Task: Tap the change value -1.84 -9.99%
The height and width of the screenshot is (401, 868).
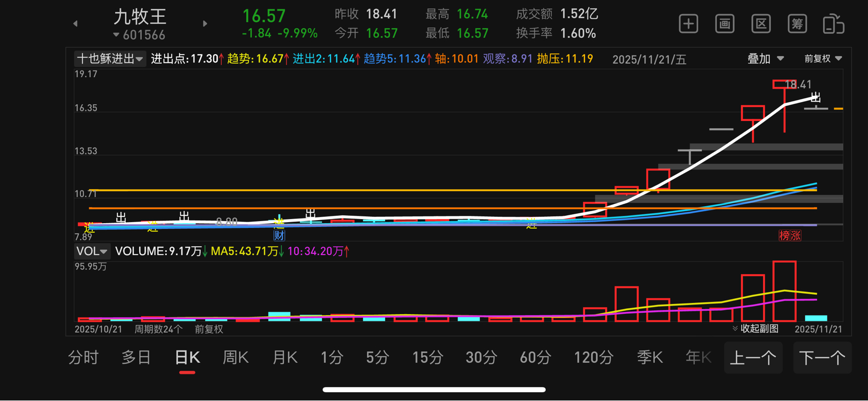Action: (x=279, y=33)
